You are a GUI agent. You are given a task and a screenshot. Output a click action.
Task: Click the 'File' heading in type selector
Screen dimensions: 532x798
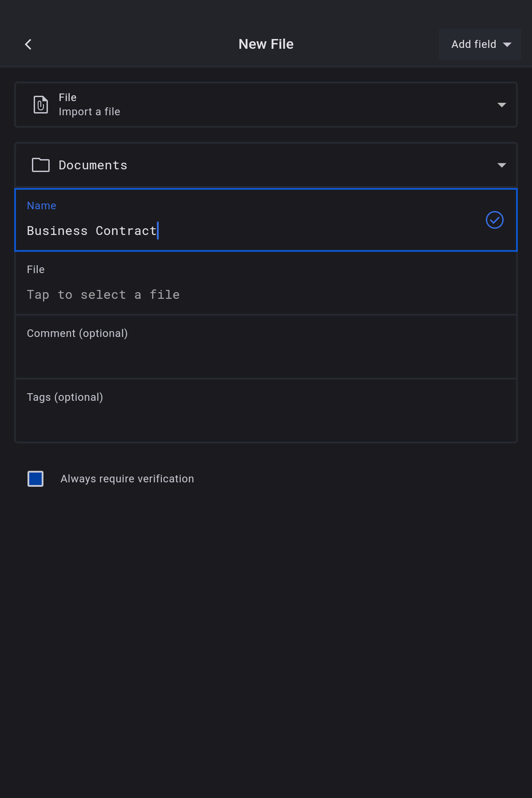(x=67, y=98)
